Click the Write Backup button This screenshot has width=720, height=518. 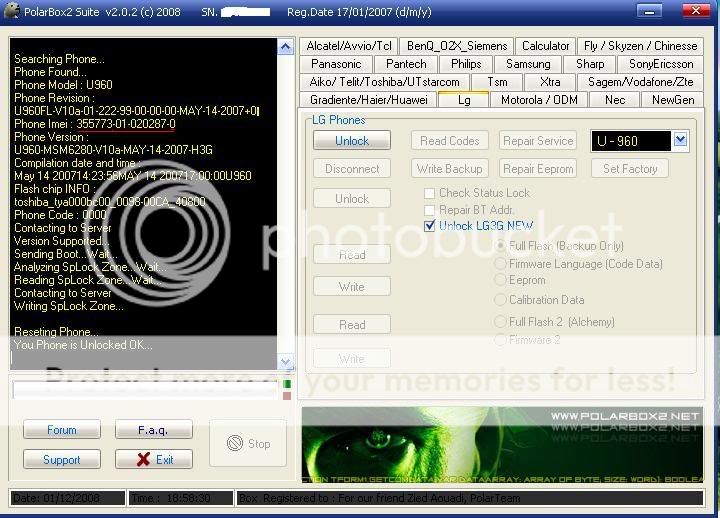click(x=450, y=169)
